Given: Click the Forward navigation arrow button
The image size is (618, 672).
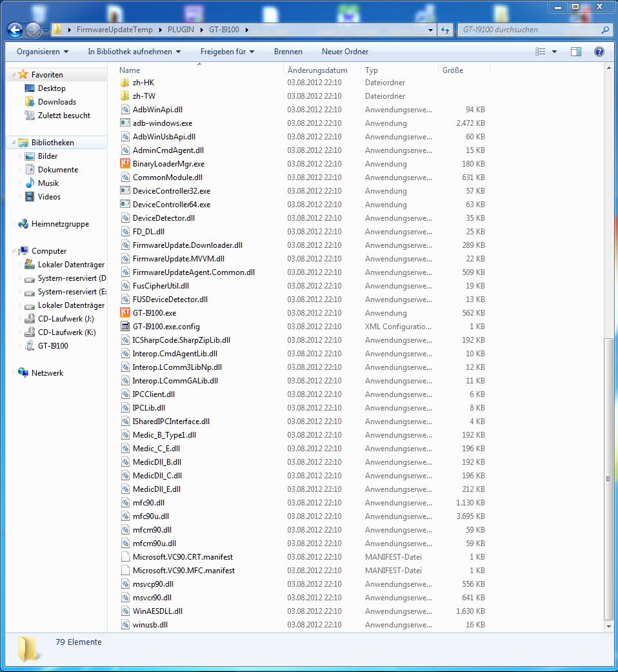Looking at the screenshot, I should tap(33, 30).
